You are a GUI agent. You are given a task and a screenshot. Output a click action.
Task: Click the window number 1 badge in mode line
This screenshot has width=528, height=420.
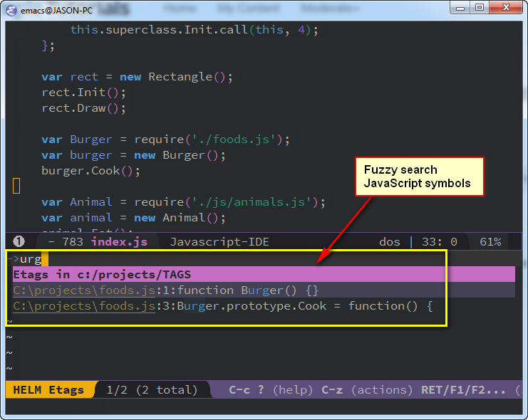tap(19, 242)
